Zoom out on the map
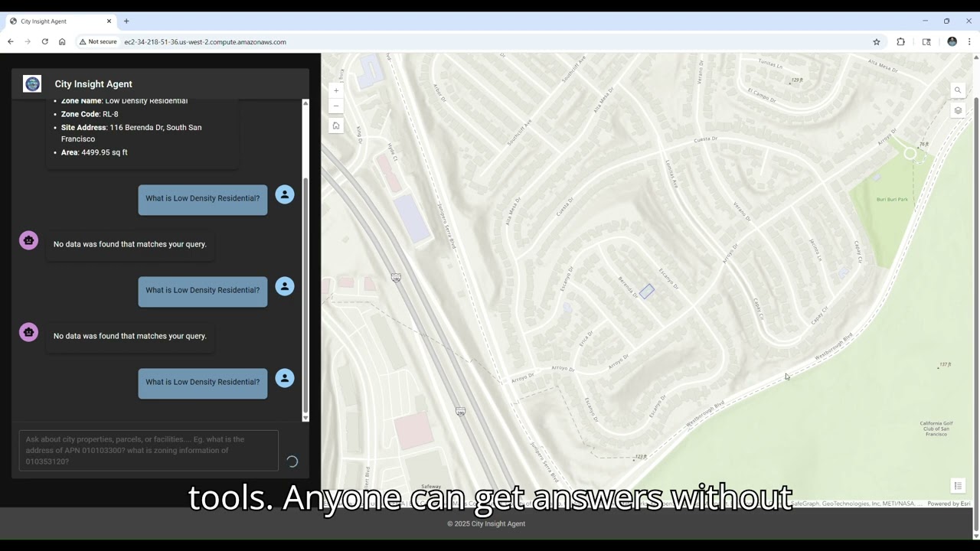The image size is (980, 551). point(335,106)
